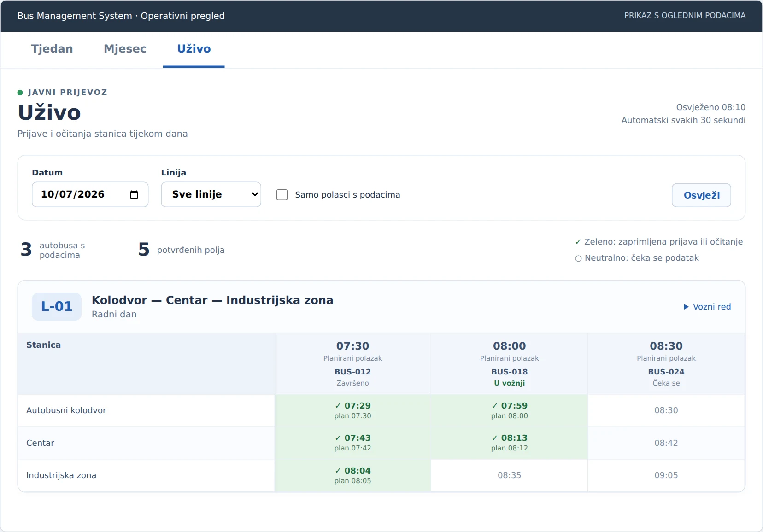Click the autobusa s podacima counter
This screenshot has width=763, height=532.
[x=53, y=250]
